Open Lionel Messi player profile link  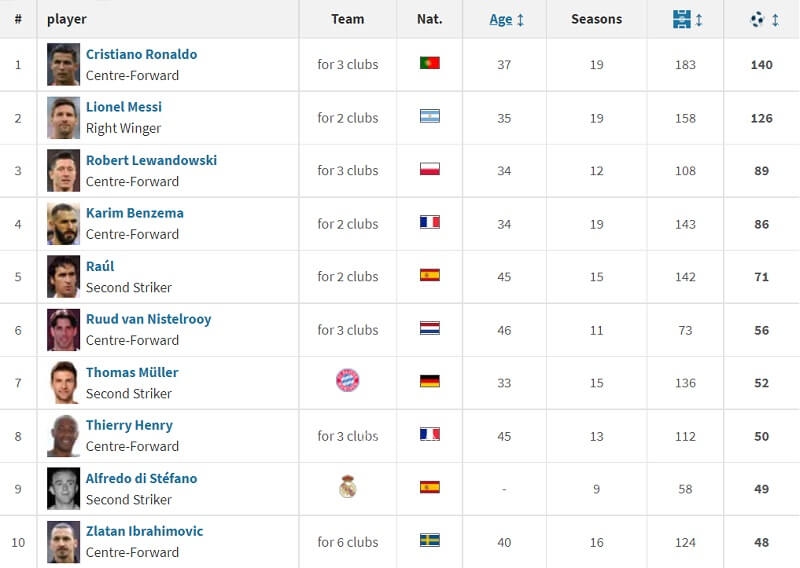pyautogui.click(x=124, y=107)
